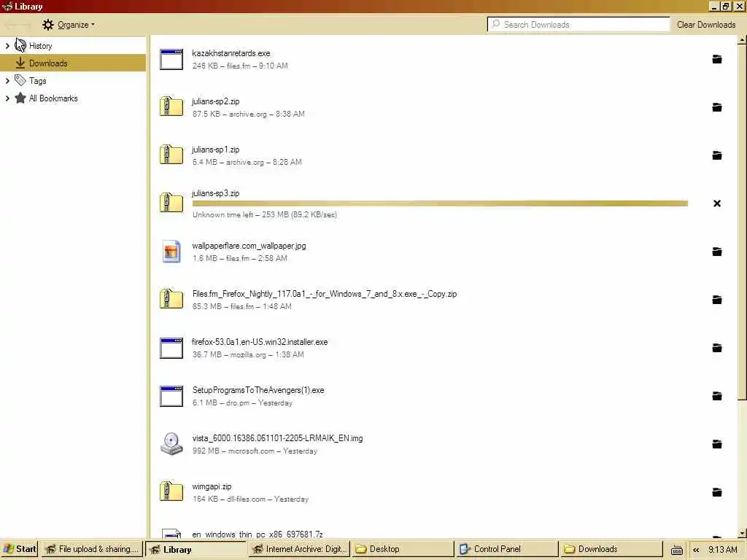Image resolution: width=747 pixels, height=560 pixels.
Task: Click the downloads list vertical scrollbar
Action: click(x=742, y=222)
